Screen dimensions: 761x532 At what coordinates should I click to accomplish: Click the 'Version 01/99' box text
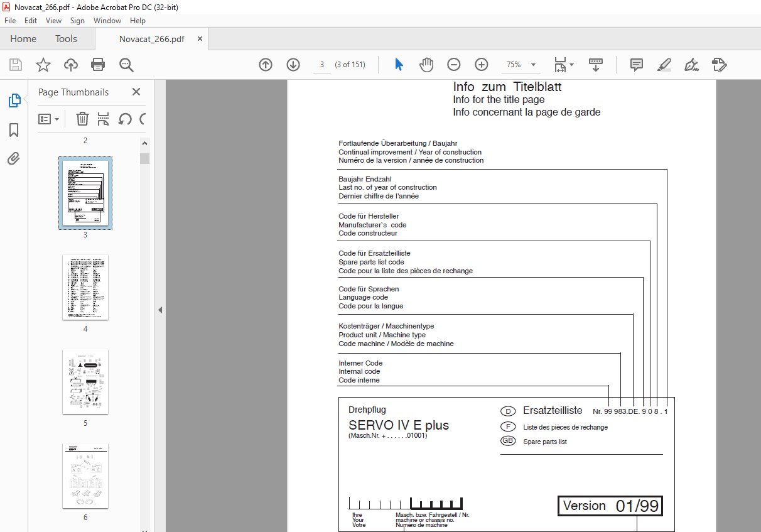[610, 506]
